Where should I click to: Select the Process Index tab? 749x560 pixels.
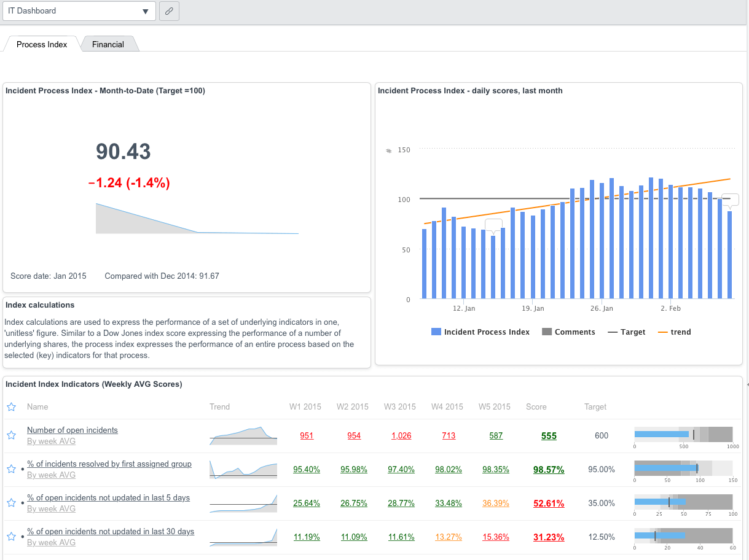click(42, 44)
